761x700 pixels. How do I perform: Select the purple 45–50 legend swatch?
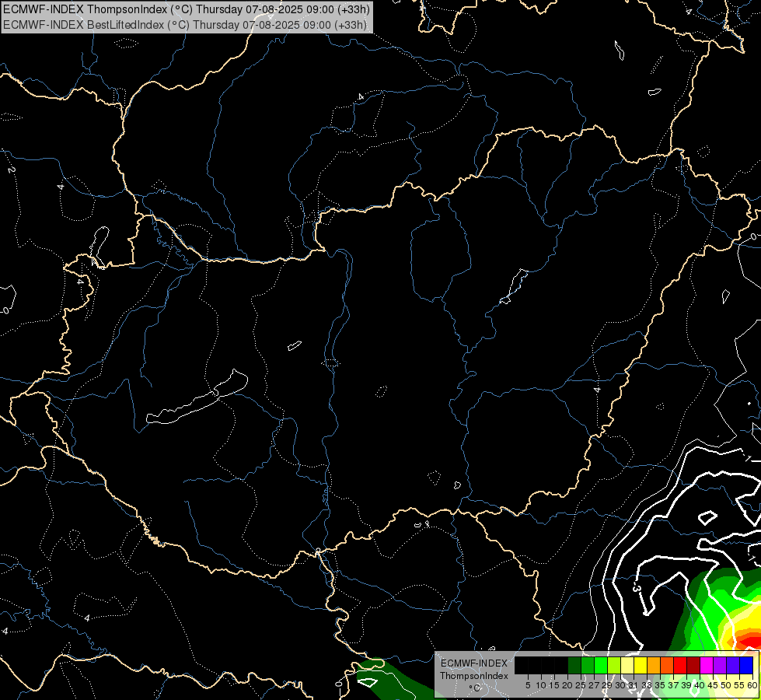click(720, 665)
